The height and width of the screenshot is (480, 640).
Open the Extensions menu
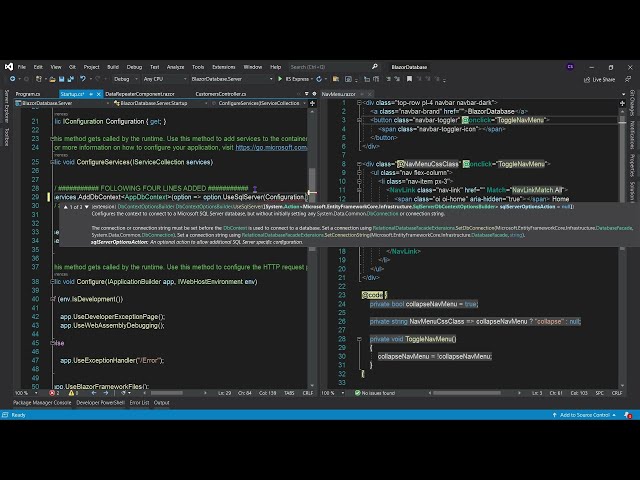[x=224, y=67]
